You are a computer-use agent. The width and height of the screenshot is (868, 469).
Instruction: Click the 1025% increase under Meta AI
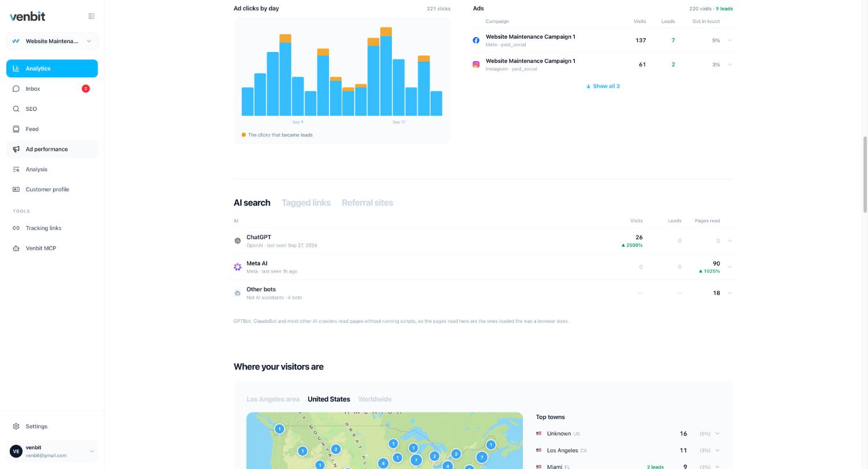pos(709,271)
